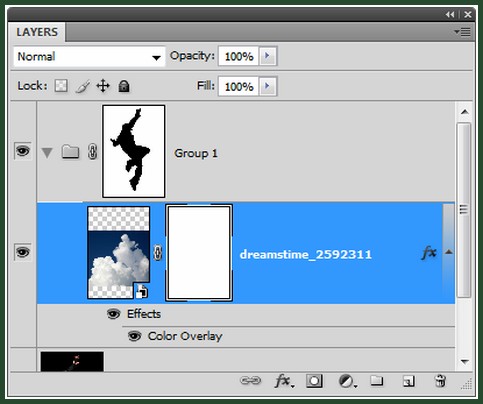Open the Layers panel options menu
Image resolution: width=483 pixels, height=404 pixels.
pyautogui.click(x=463, y=32)
